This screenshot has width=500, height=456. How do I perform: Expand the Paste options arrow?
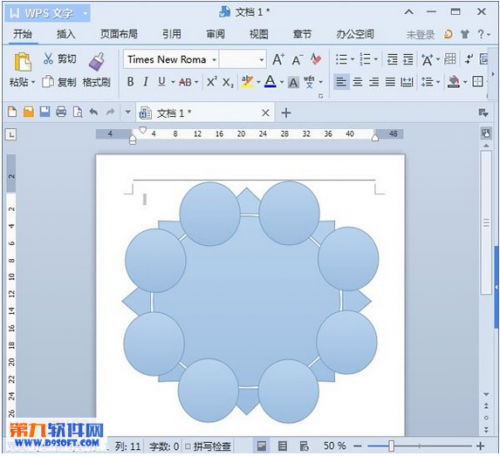[33, 82]
